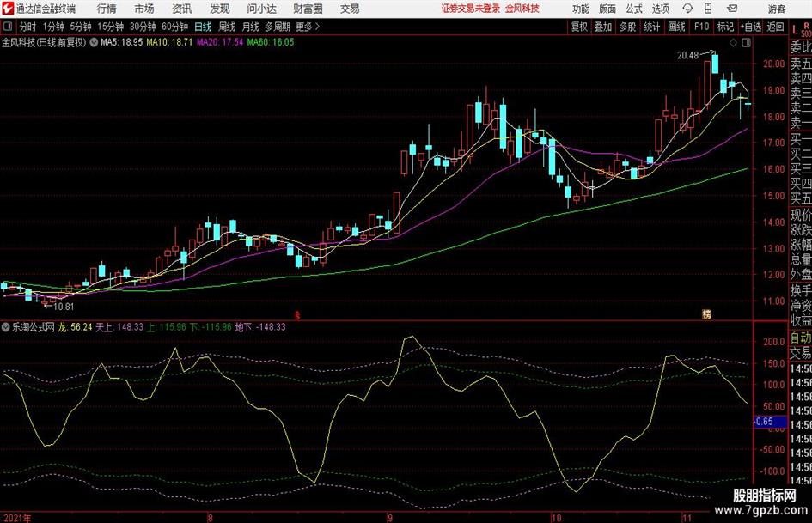Open the 行情 menu
The height and width of the screenshot is (523, 812).
[107, 9]
